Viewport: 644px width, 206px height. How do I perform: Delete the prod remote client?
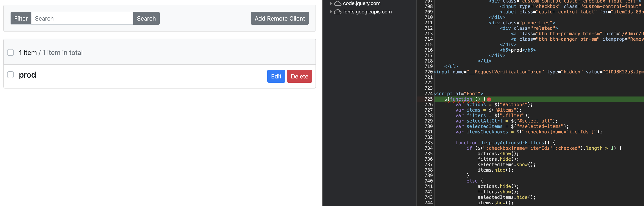(x=300, y=76)
